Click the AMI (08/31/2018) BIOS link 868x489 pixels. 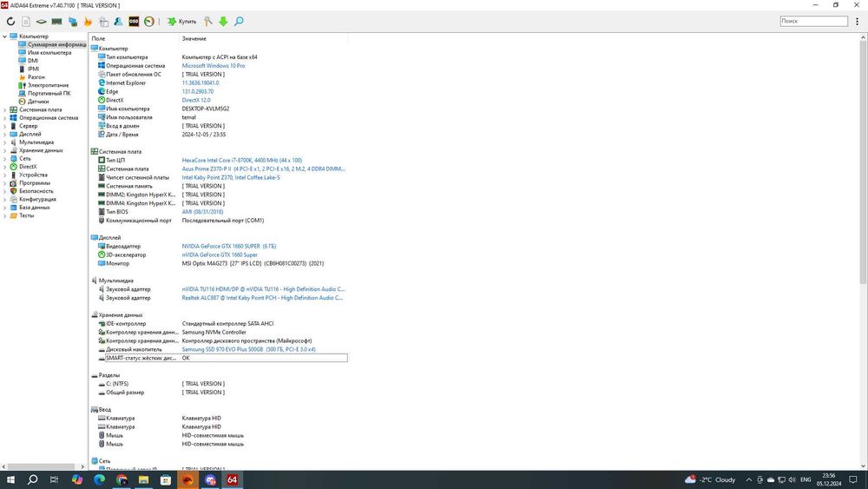202,212
